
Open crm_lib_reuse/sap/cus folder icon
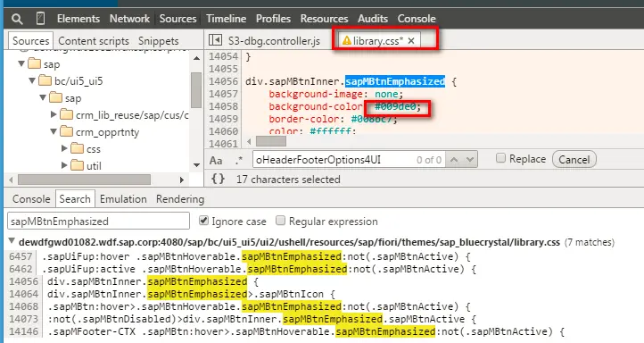coord(67,114)
